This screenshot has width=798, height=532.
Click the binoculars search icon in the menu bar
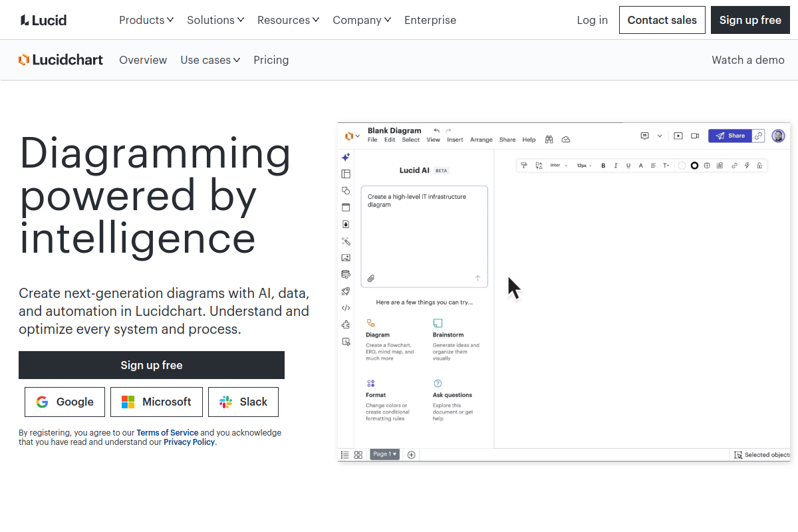(x=549, y=140)
